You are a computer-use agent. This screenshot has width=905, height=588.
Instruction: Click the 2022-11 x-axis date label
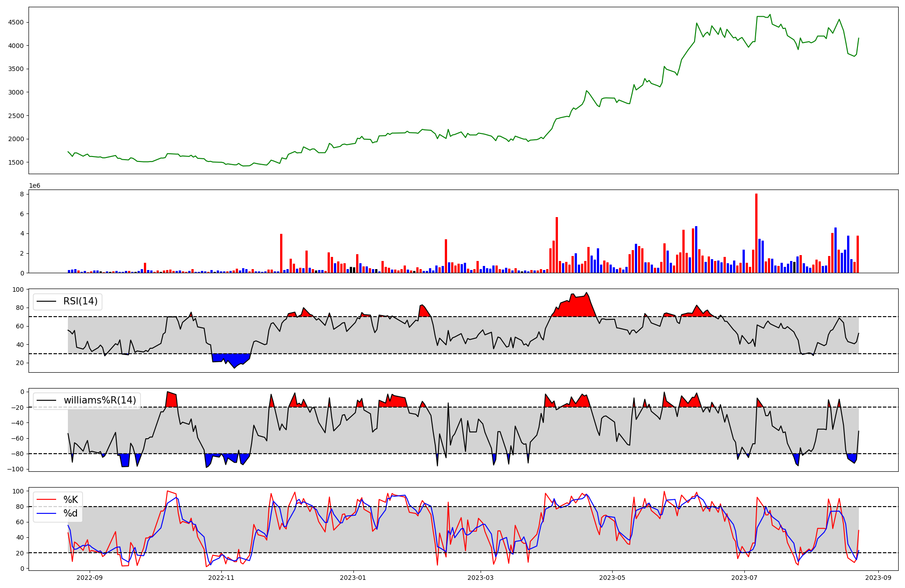click(221, 577)
